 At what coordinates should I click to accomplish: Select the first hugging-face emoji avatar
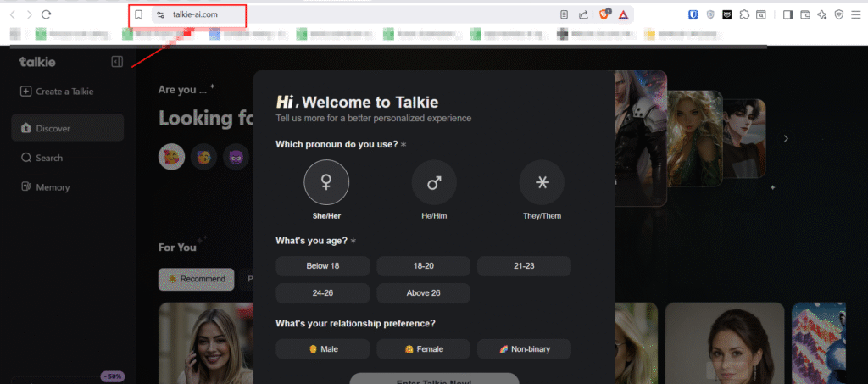[171, 157]
